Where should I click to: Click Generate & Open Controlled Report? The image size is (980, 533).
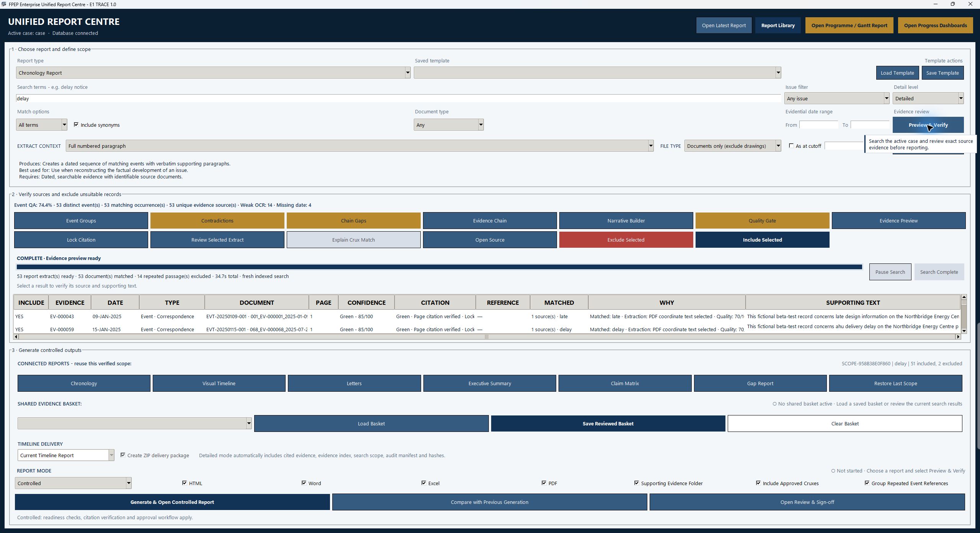pyautogui.click(x=172, y=502)
